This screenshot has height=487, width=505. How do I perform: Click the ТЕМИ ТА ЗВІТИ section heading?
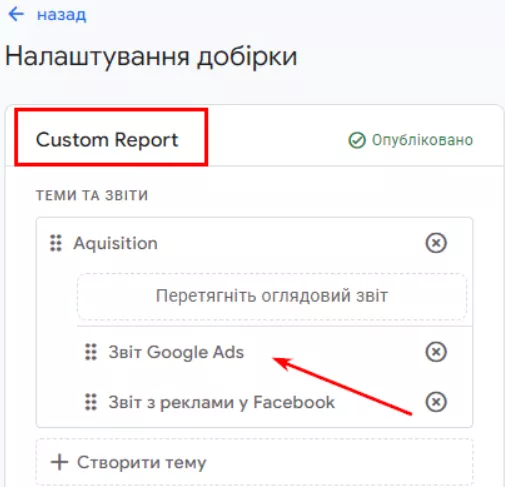pyautogui.click(x=92, y=195)
